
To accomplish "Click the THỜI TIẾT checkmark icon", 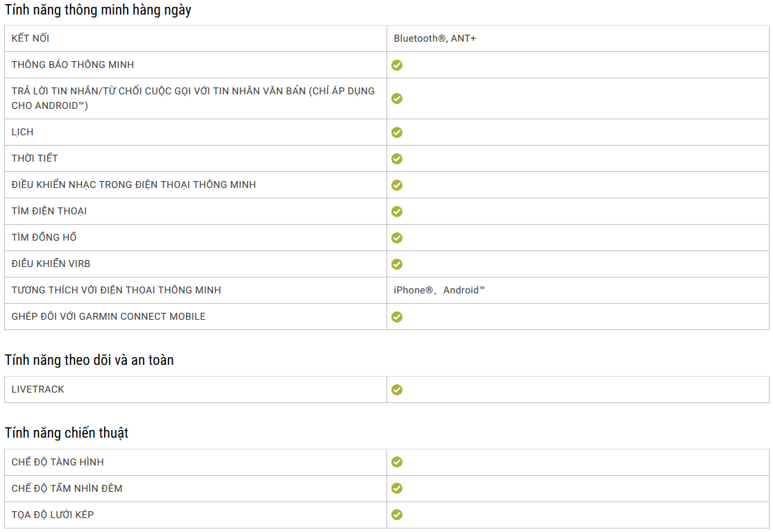I will coord(397,159).
